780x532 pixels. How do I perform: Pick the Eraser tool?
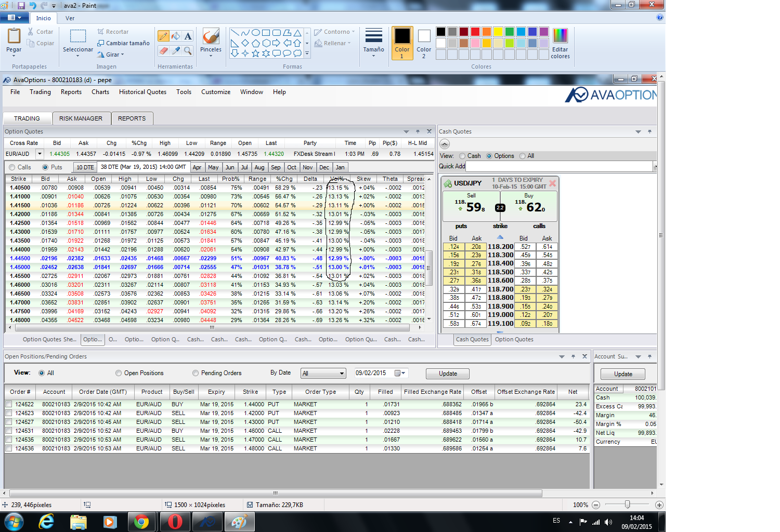point(163,50)
